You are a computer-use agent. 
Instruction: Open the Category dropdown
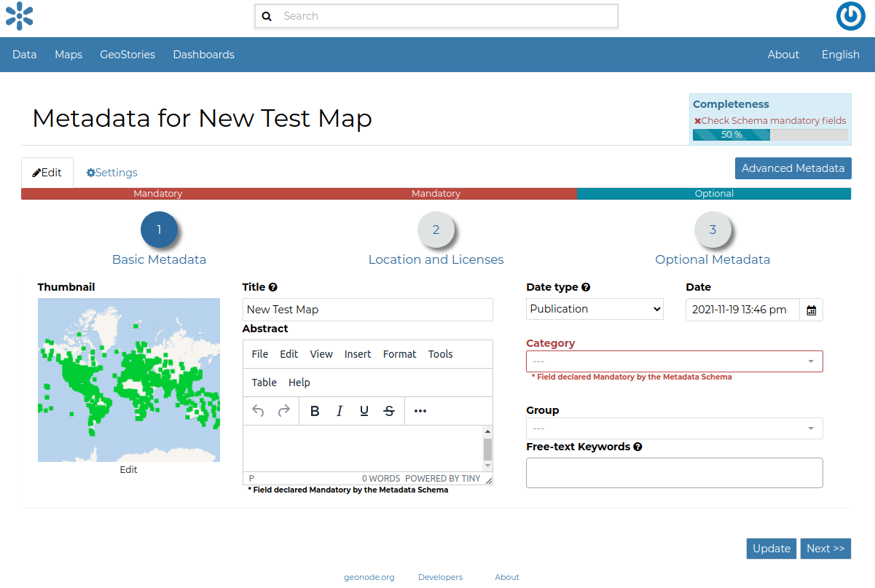click(x=673, y=361)
